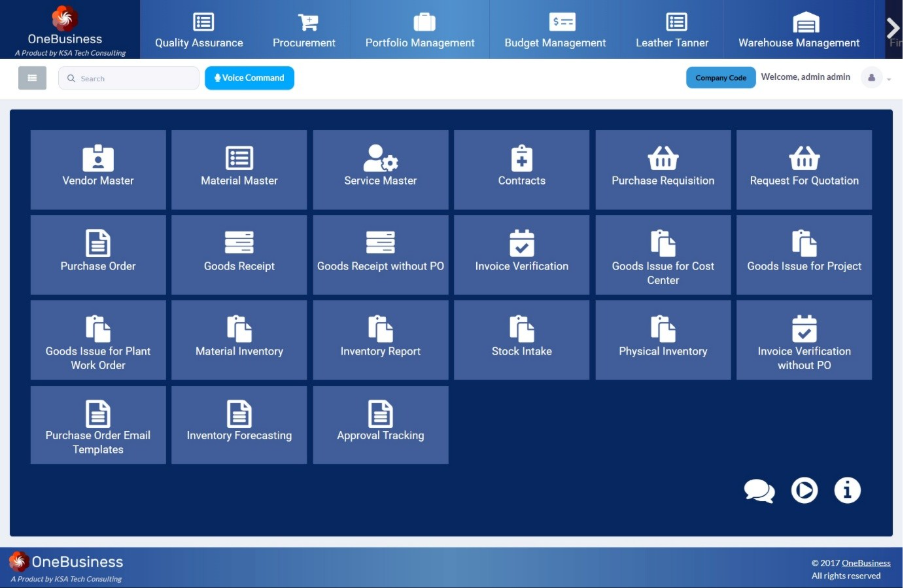The width and height of the screenshot is (903, 588).
Task: Open the Physical Inventory tile
Action: pos(663,340)
